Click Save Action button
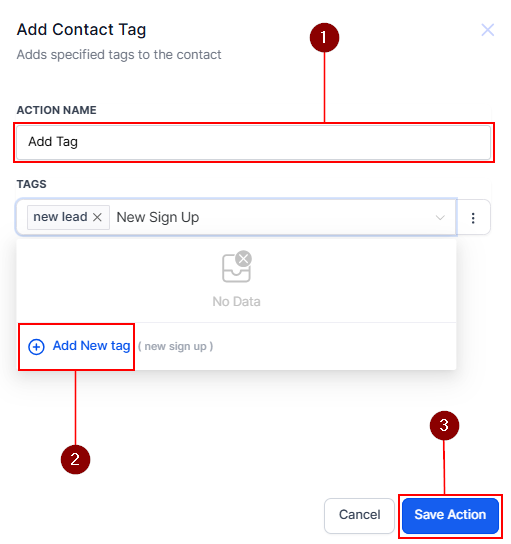This screenshot has width=511, height=544. point(450,516)
